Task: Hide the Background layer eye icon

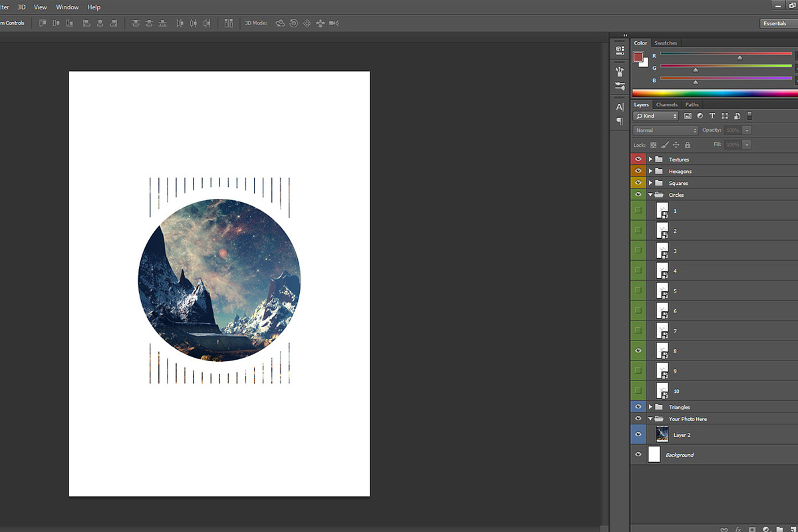Action: 638,455
